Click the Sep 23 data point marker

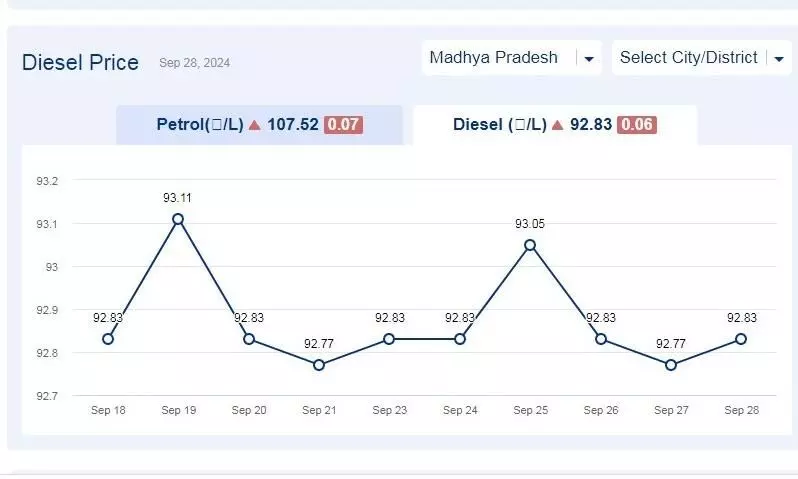[389, 339]
